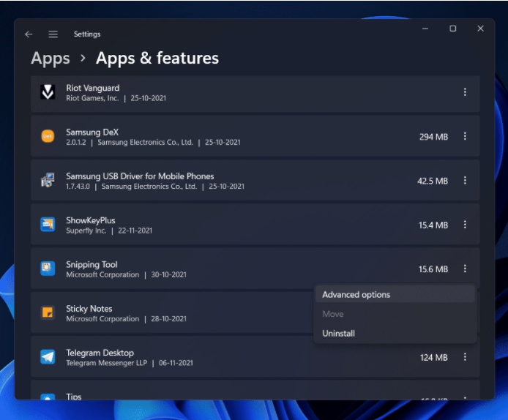Open more options for Riot Vanguard

[465, 92]
